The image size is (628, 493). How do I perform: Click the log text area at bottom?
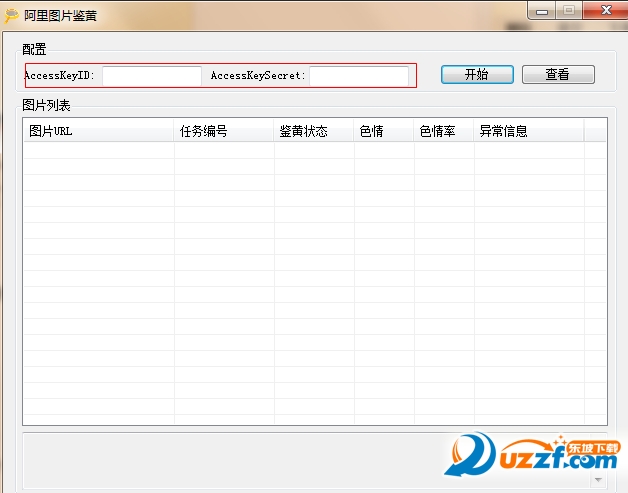pos(315,461)
